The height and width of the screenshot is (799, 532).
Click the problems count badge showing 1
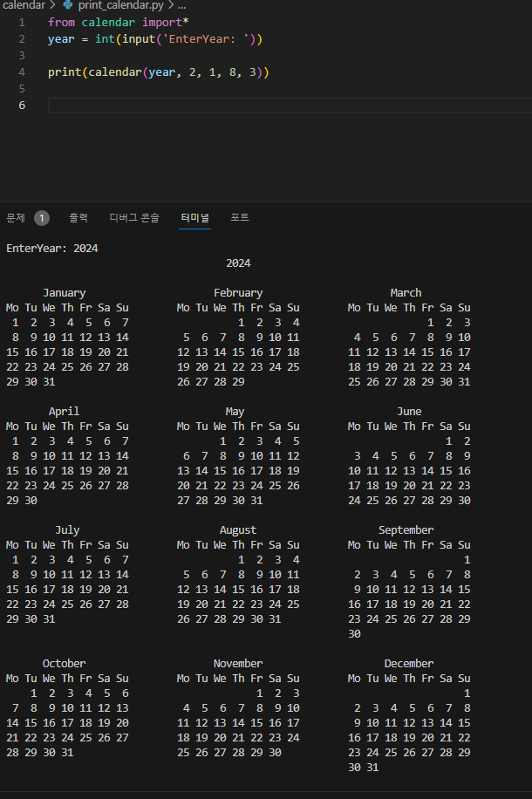[x=42, y=218]
